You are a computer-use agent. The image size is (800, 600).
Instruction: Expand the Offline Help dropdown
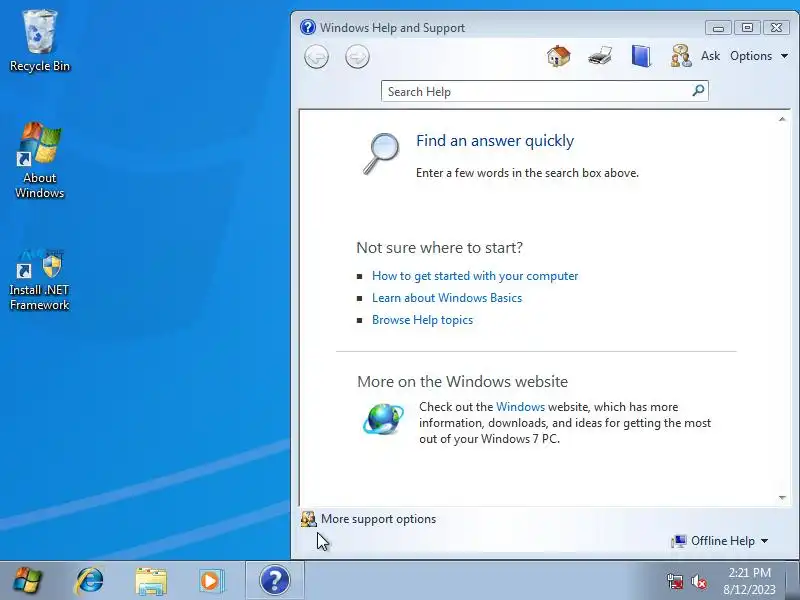click(x=720, y=541)
